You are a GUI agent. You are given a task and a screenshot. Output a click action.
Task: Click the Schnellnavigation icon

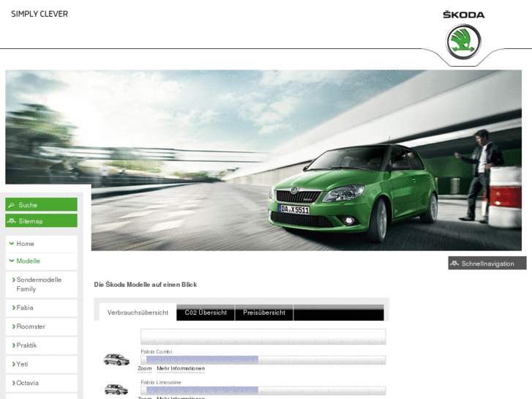pyautogui.click(x=454, y=264)
